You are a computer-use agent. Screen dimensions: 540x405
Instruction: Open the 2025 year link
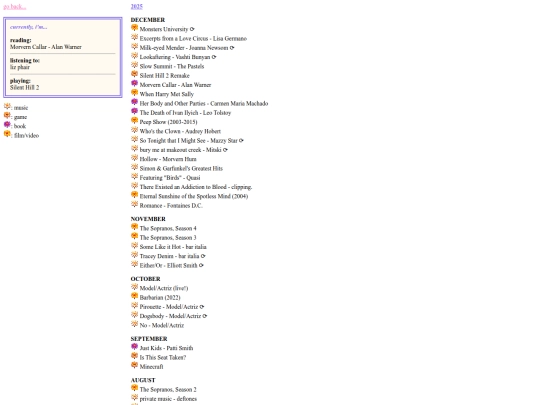(137, 7)
